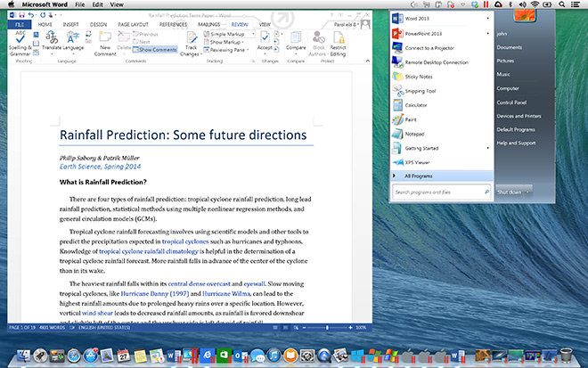Switch to the PAGE LAYOUT tab

[x=133, y=24]
